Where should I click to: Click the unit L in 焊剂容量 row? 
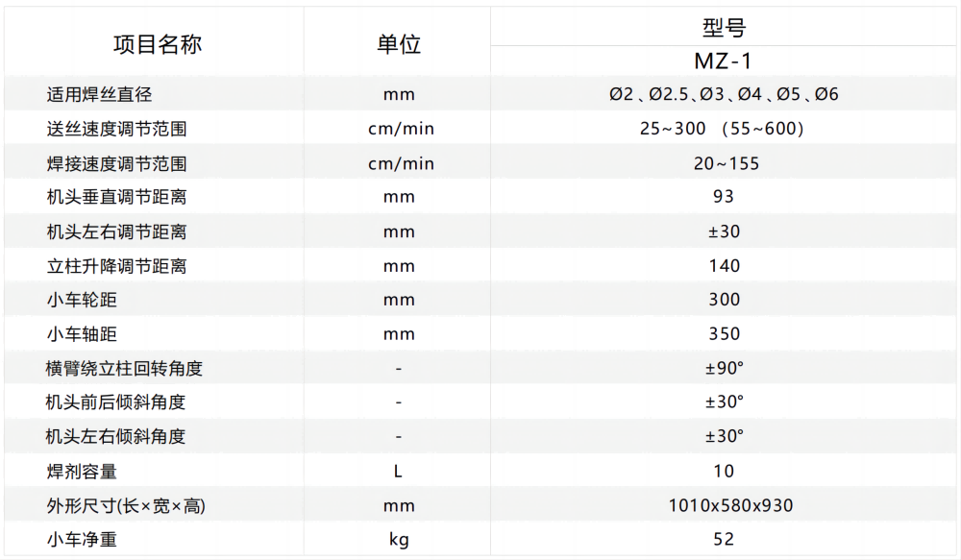[x=398, y=471]
